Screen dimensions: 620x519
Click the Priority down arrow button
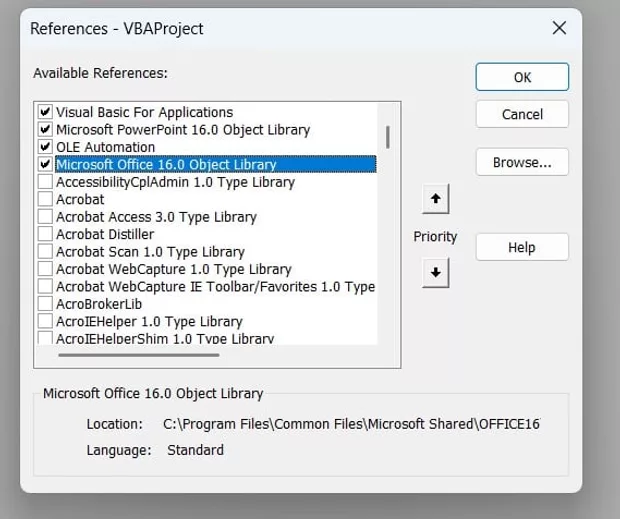click(435, 271)
